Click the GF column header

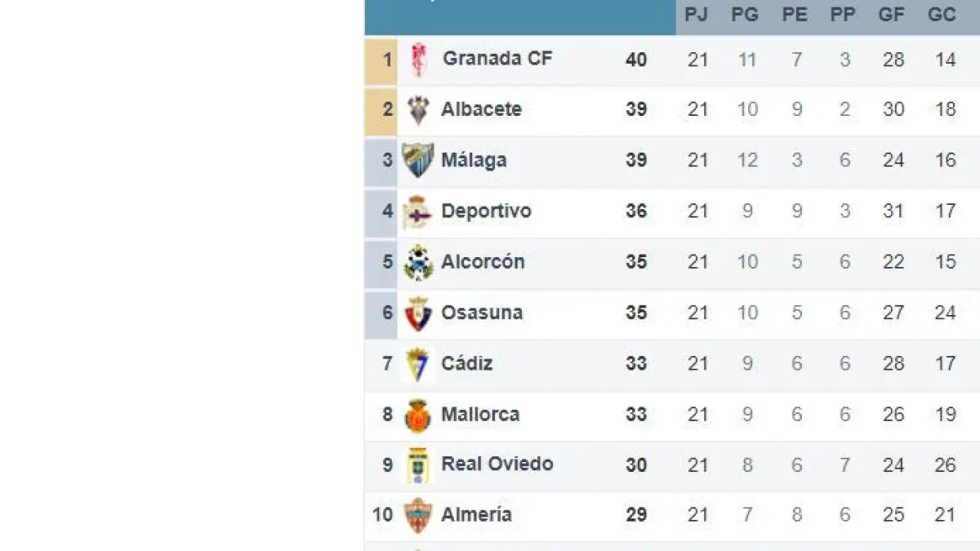pos(891,16)
